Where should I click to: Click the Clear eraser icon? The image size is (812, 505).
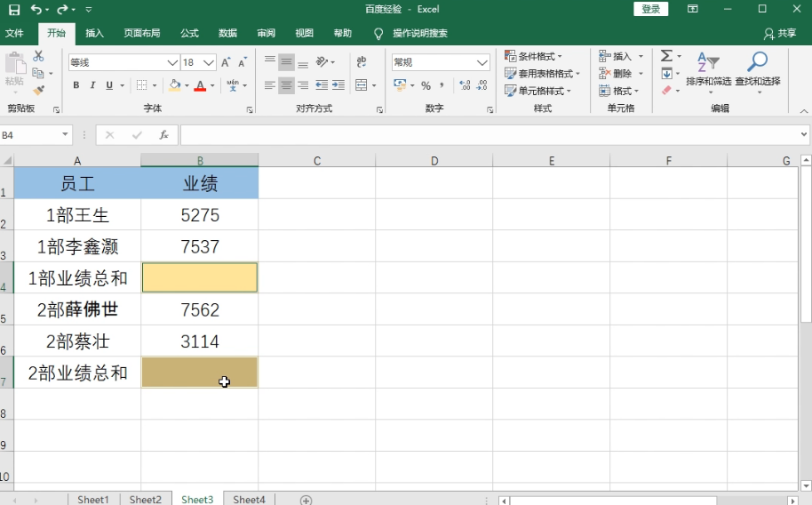click(666, 90)
